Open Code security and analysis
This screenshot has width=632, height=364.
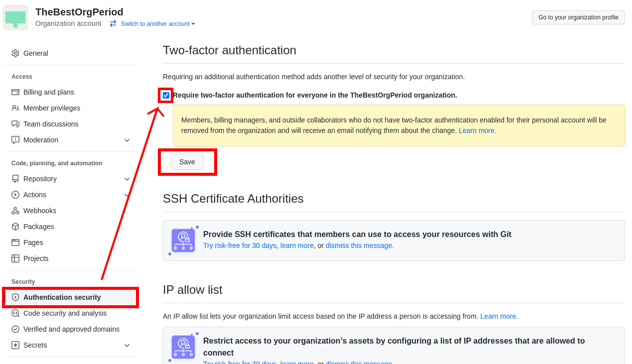[71, 313]
